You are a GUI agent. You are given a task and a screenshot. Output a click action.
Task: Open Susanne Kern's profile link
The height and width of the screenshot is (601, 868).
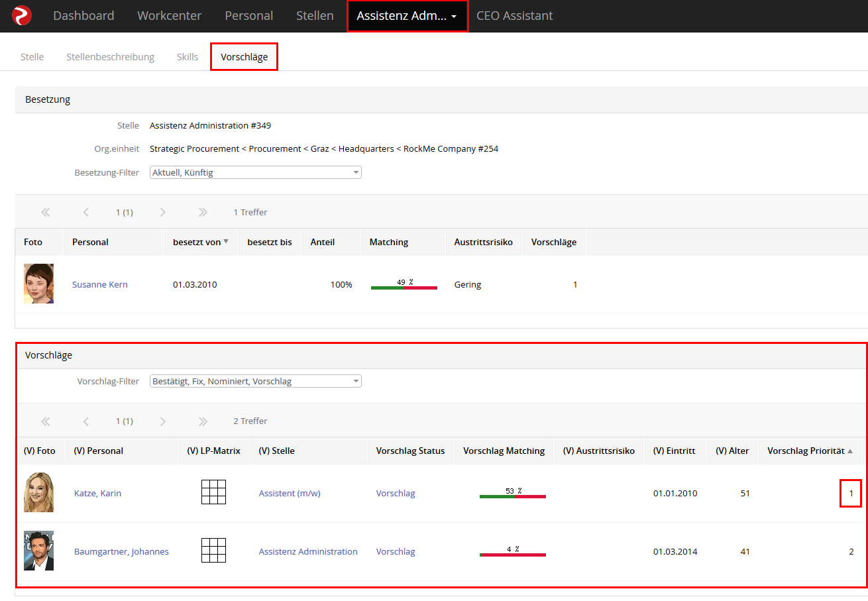click(x=100, y=284)
